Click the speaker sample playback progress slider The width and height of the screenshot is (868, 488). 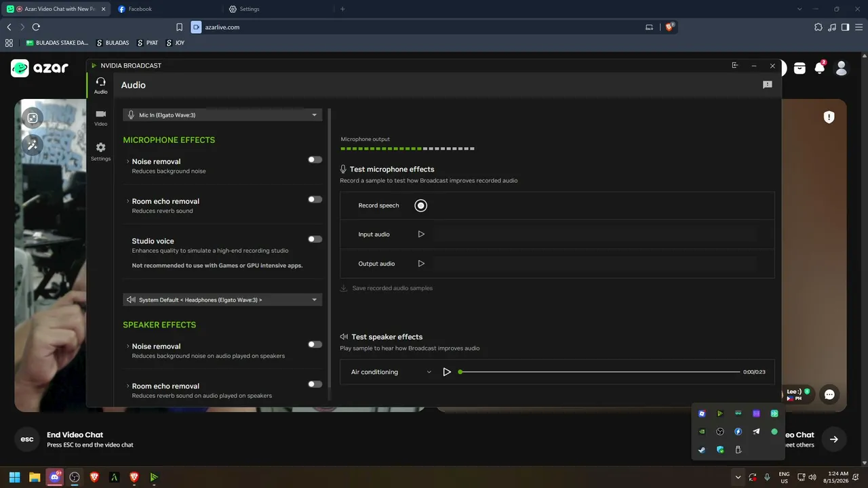click(x=599, y=372)
